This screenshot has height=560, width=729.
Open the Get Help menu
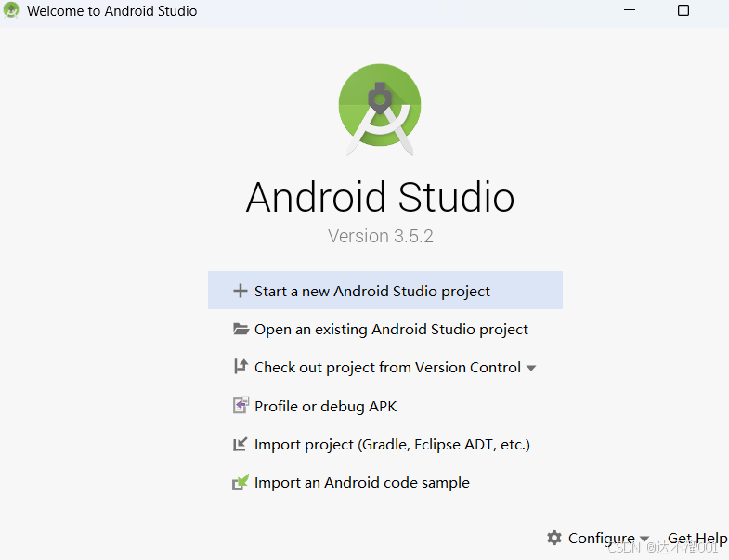tap(697, 538)
